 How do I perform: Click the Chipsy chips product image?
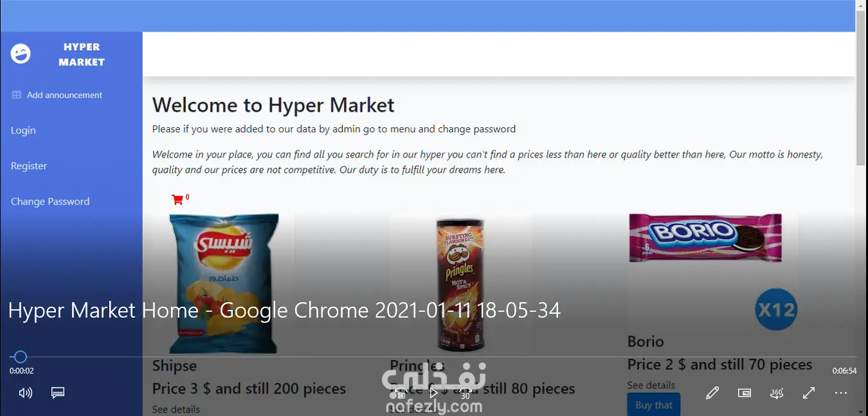(224, 284)
